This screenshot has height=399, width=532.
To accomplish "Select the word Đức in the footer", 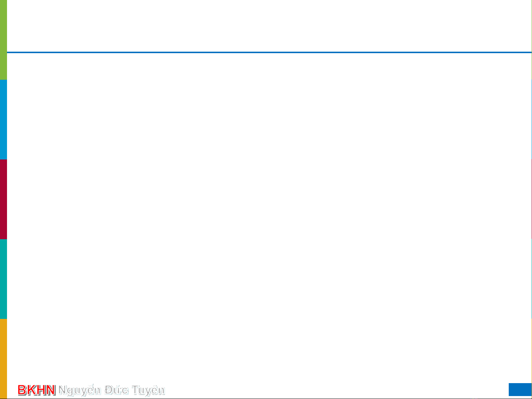I will [116, 390].
